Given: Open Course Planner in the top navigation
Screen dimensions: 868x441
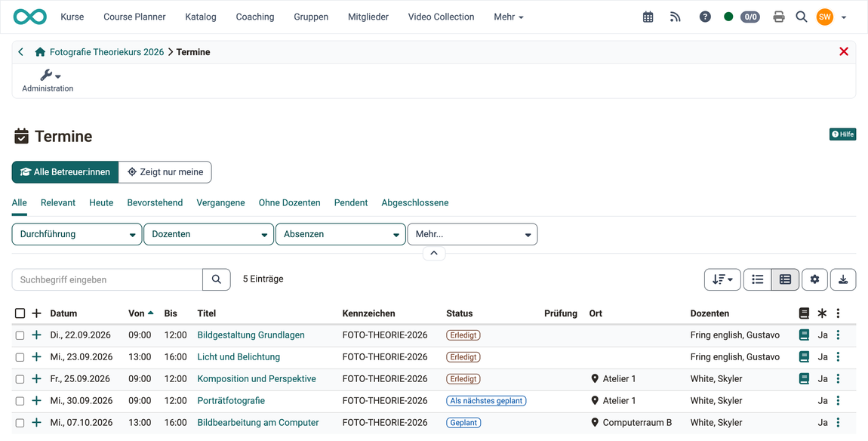Looking at the screenshot, I should [x=134, y=17].
